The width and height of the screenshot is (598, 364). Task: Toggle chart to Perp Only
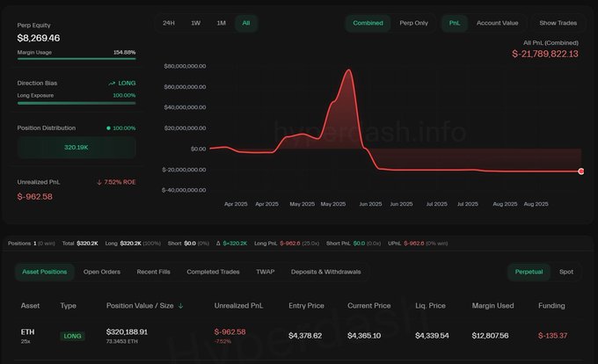[x=414, y=23]
